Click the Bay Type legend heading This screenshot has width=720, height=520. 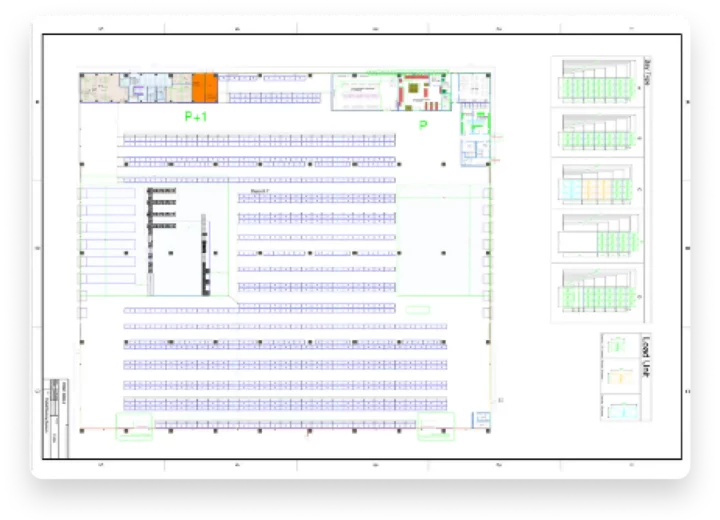[647, 71]
